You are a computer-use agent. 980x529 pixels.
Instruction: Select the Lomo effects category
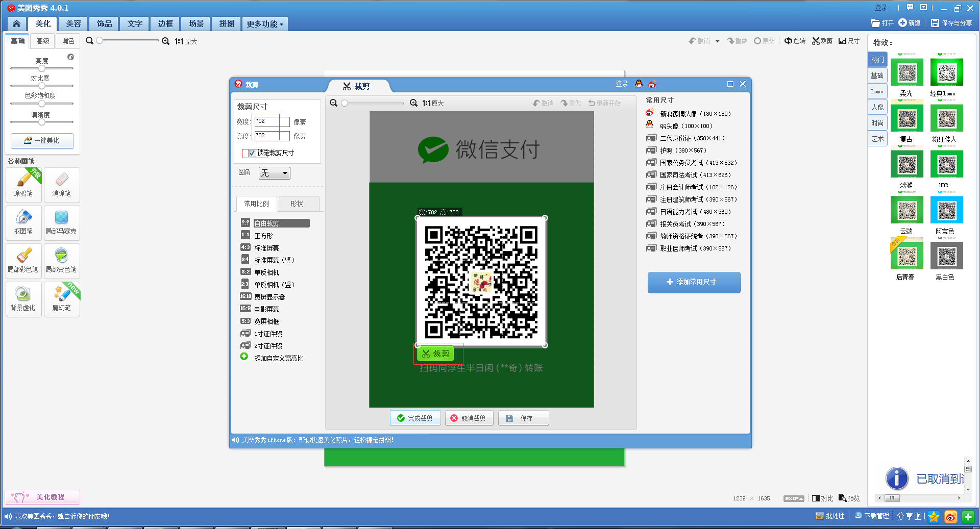point(877,91)
